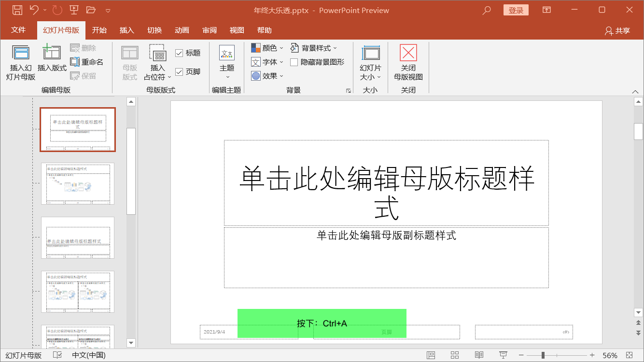Close master view with the red X icon
Screen dimensions: 644x362
tap(408, 62)
